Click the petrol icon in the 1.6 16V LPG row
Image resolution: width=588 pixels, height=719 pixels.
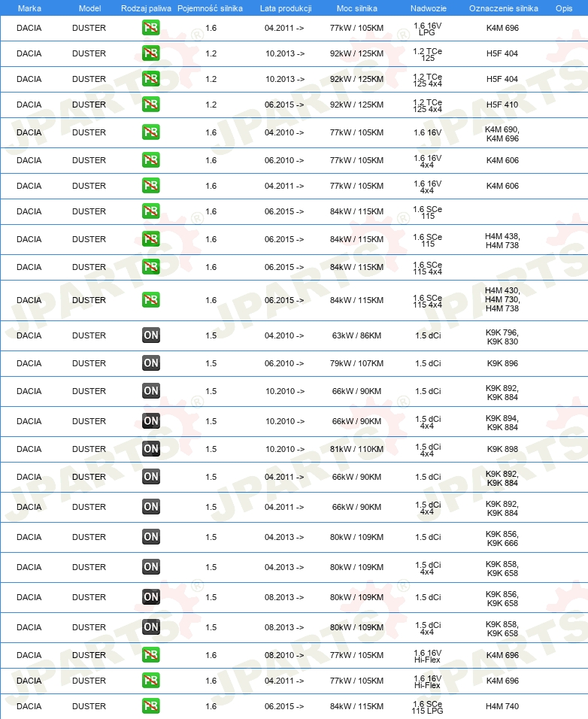coord(151,28)
